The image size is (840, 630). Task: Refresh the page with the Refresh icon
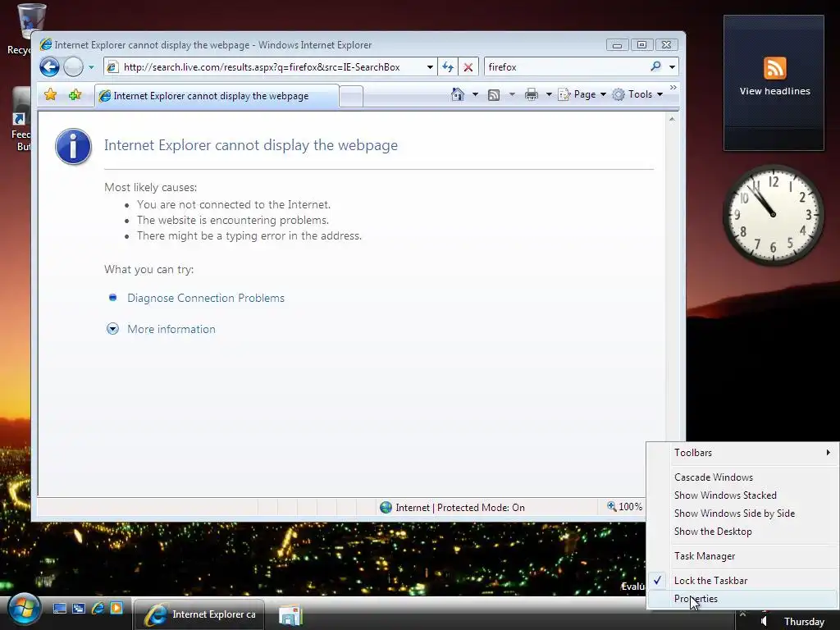point(448,67)
